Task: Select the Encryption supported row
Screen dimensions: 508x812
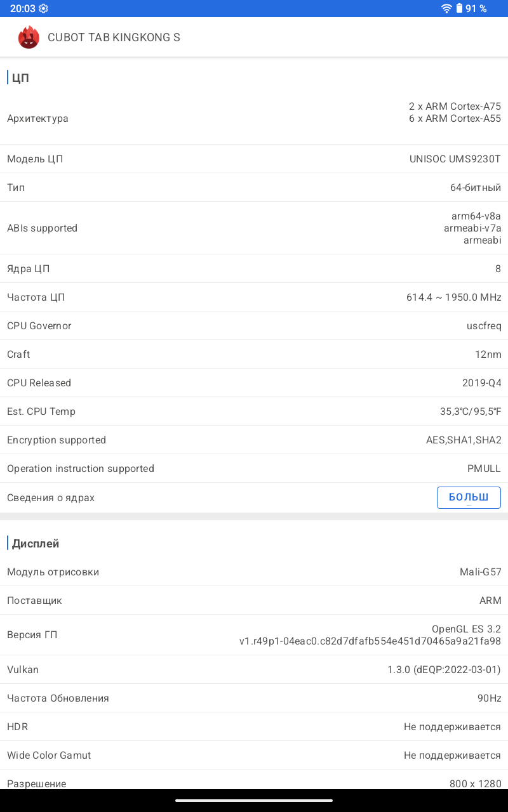Action: 254,440
